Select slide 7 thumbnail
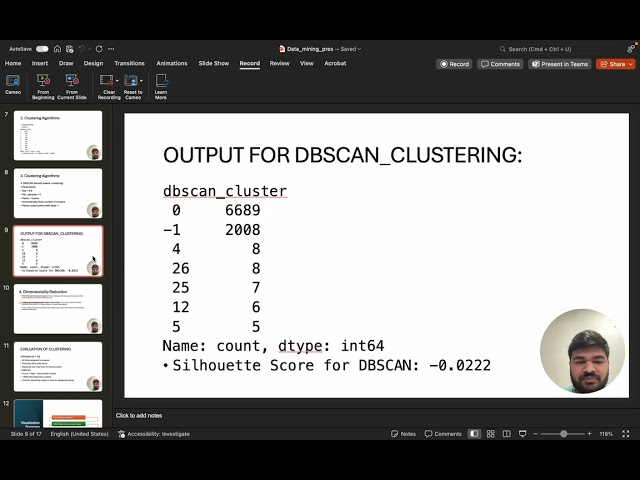Screen dimensions: 640x480 click(x=58, y=136)
